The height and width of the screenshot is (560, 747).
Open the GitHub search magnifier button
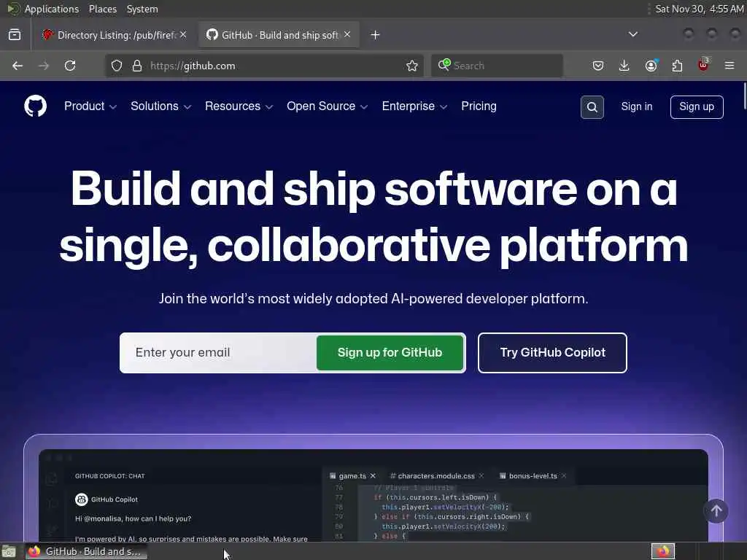[592, 107]
